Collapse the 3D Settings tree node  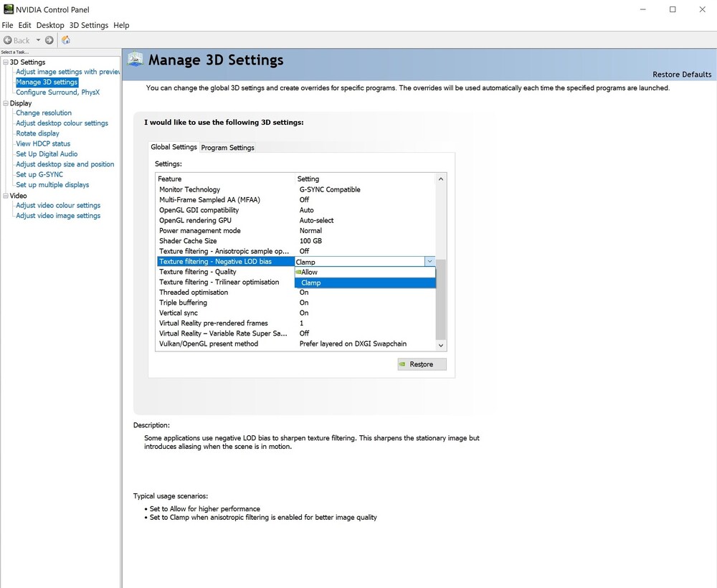point(6,62)
